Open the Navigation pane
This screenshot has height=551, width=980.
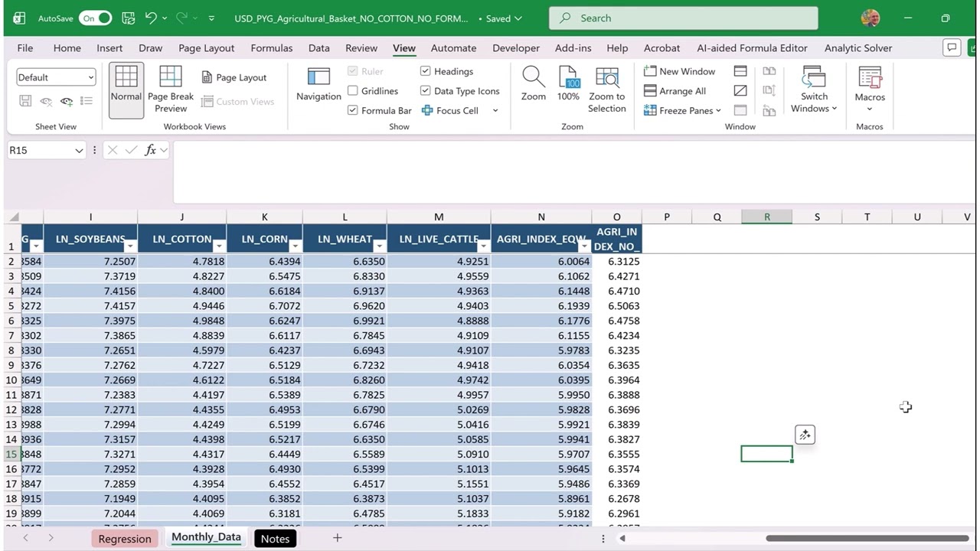pos(318,86)
